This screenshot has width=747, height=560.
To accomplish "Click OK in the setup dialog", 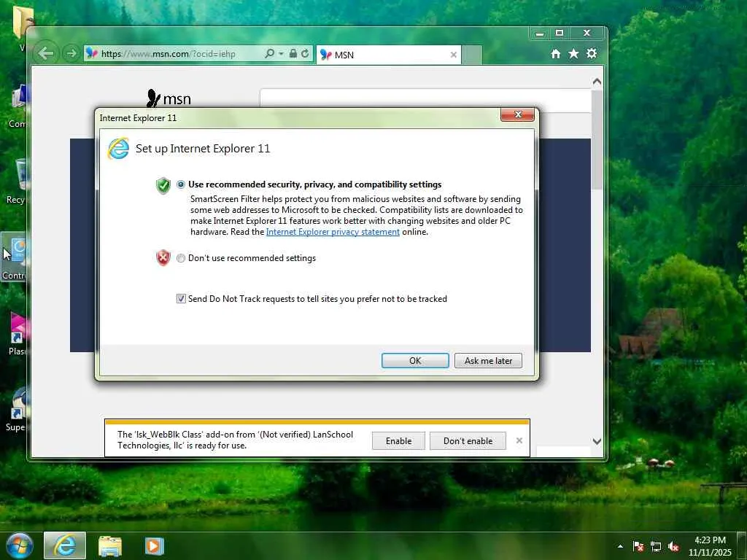I will [x=415, y=360].
